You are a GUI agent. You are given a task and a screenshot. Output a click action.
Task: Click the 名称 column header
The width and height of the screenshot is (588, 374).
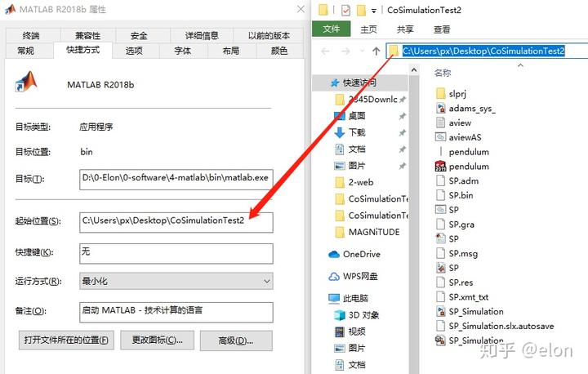pyautogui.click(x=443, y=73)
